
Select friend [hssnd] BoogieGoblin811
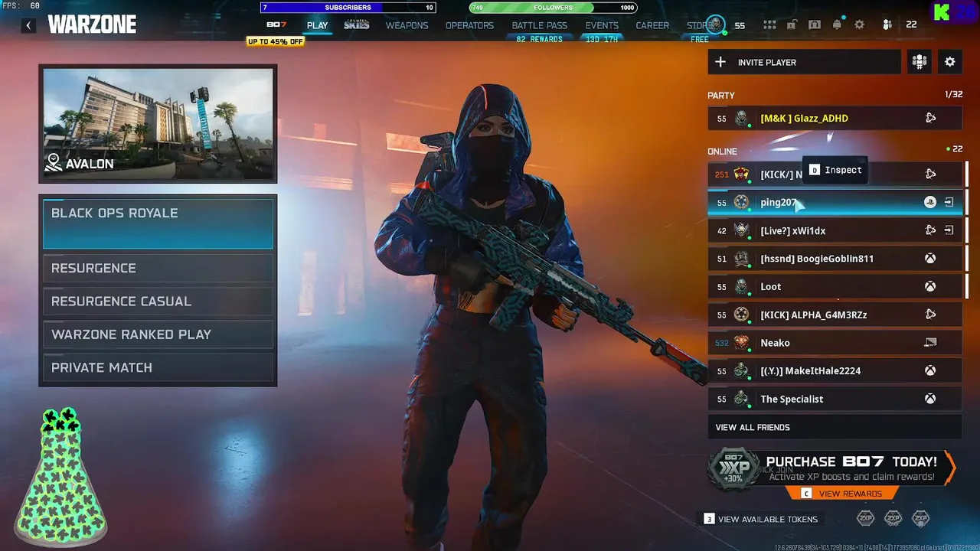(835, 259)
